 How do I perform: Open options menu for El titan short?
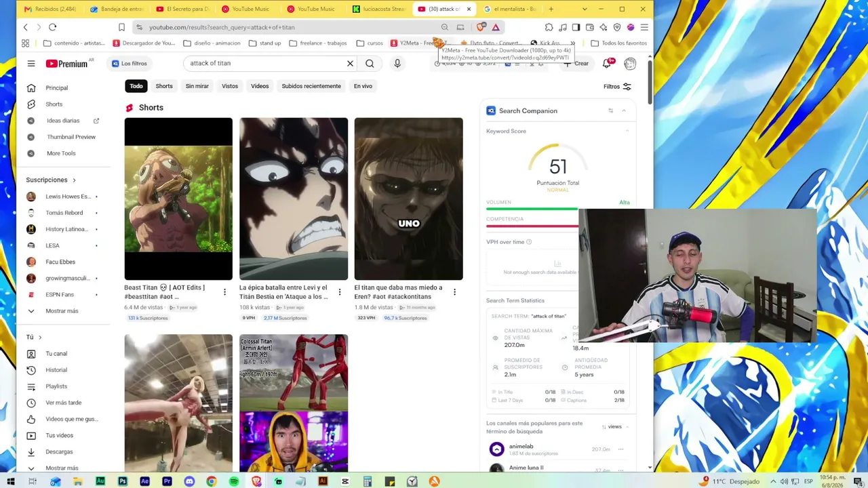454,292
